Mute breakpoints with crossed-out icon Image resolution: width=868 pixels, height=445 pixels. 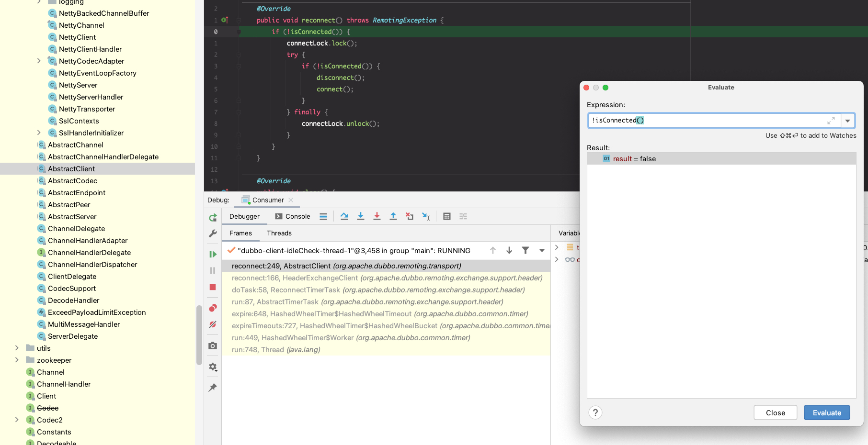click(x=213, y=325)
